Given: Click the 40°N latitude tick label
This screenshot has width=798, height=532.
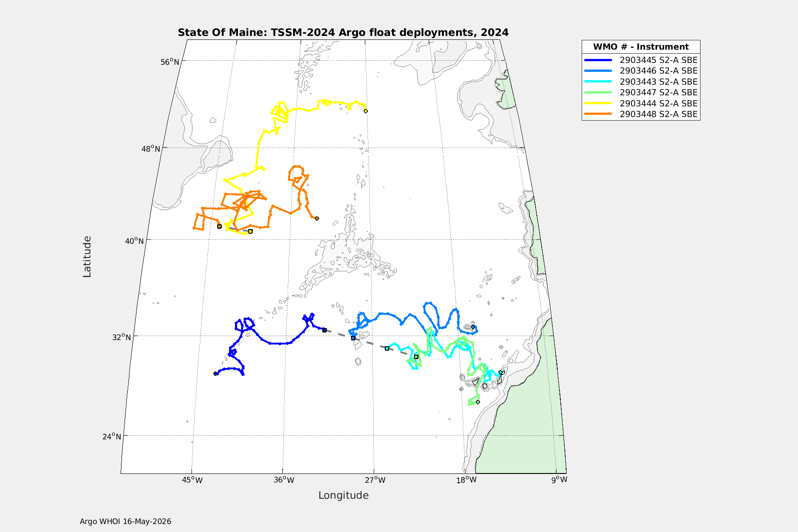Looking at the screenshot, I should (134, 241).
